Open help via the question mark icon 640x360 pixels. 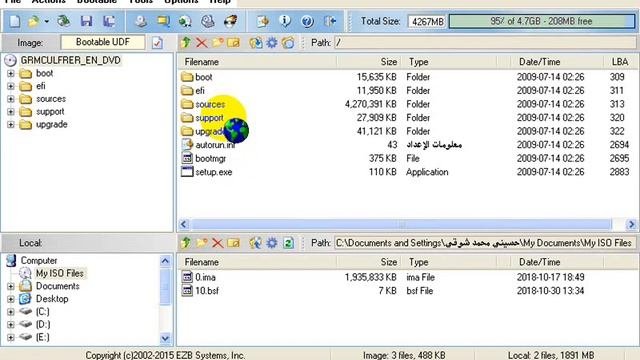click(307, 21)
